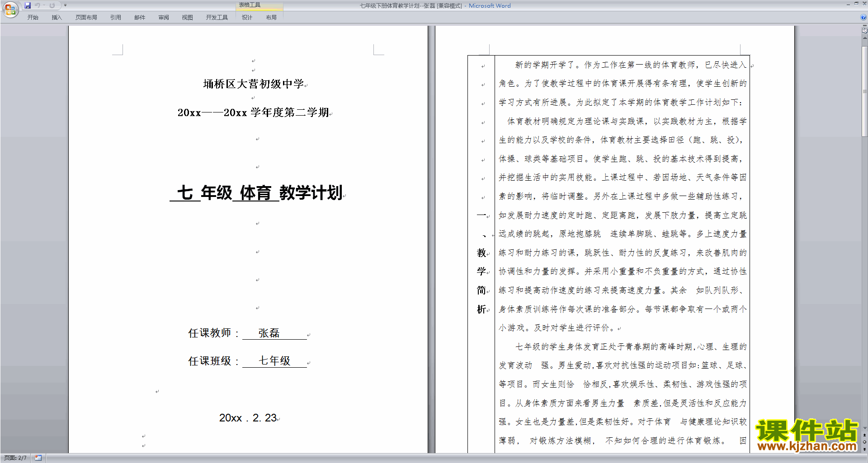Redo the last action
Viewport: 868px width, 463px height.
(52, 5)
